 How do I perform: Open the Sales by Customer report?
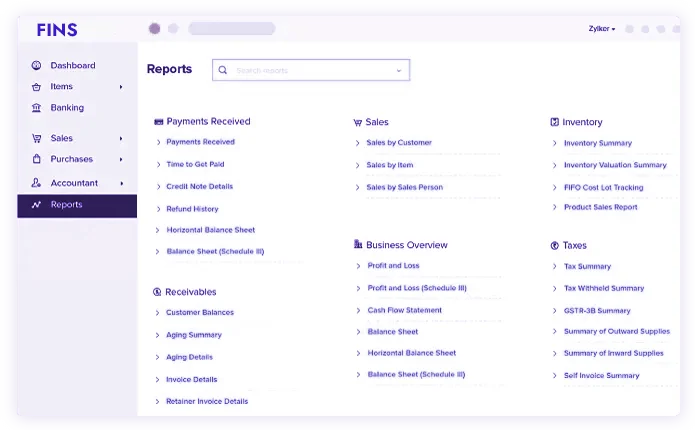pyautogui.click(x=399, y=143)
